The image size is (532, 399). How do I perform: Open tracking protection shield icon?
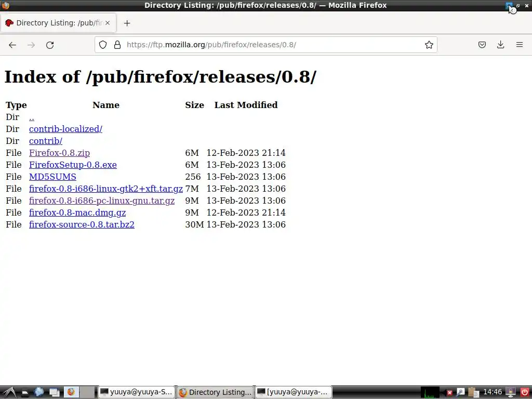[103, 45]
